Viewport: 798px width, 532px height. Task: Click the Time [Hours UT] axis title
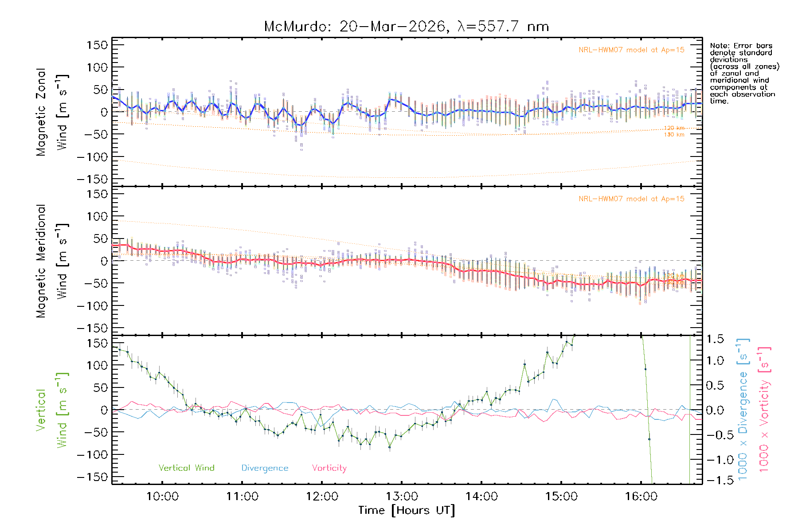click(407, 511)
